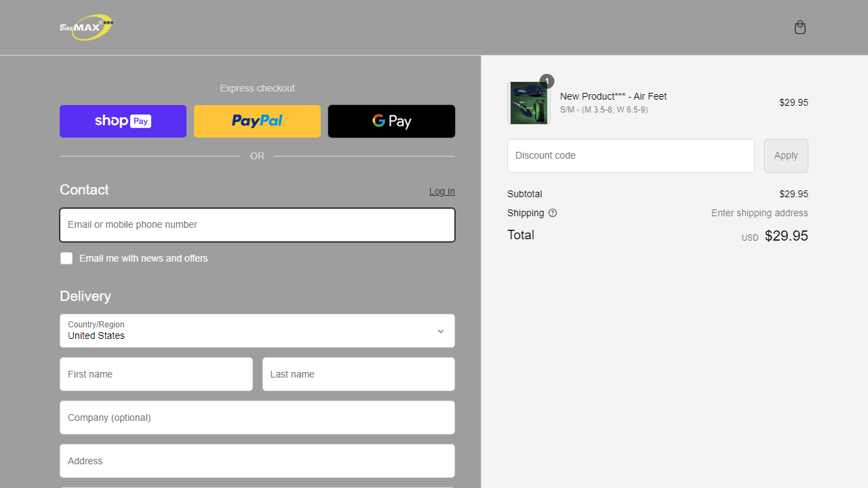Click the Delivery section heading
This screenshot has width=868, height=488.
[85, 296]
